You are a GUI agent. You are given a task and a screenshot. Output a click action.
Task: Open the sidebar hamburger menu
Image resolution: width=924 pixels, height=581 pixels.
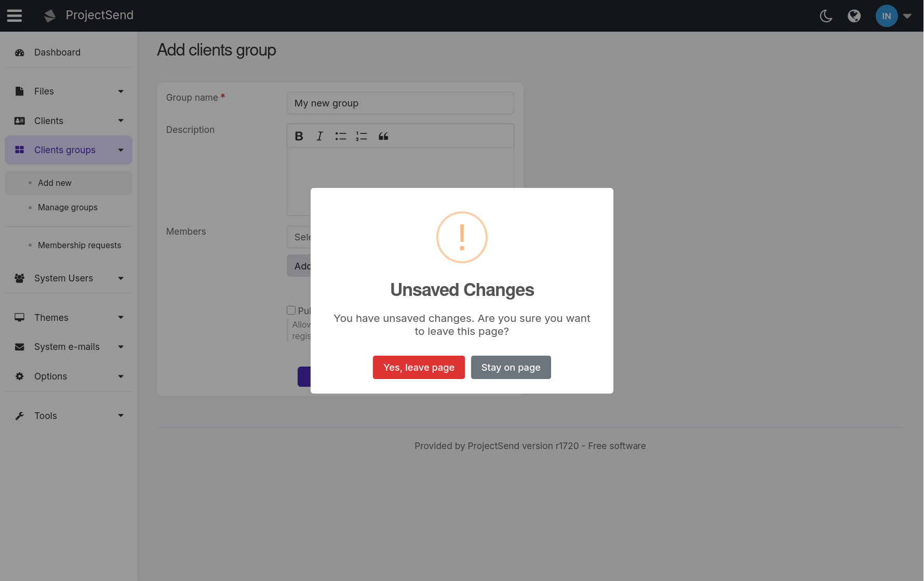tap(14, 15)
